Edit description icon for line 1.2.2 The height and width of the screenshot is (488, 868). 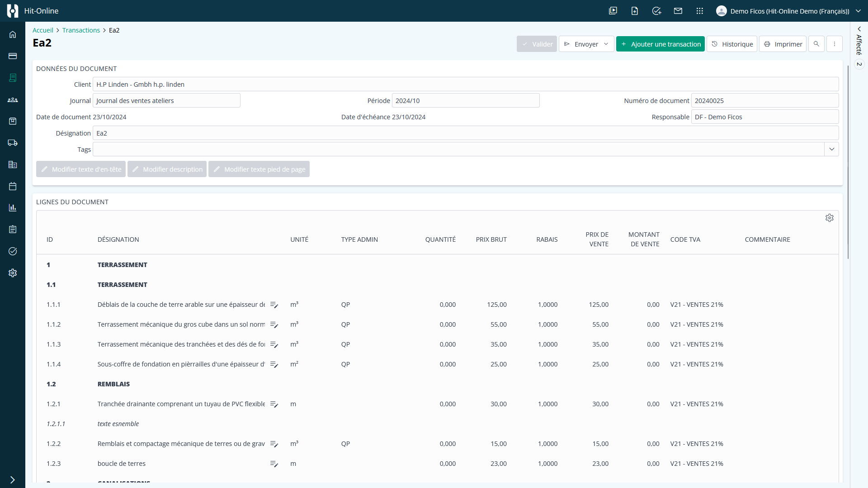tap(274, 444)
